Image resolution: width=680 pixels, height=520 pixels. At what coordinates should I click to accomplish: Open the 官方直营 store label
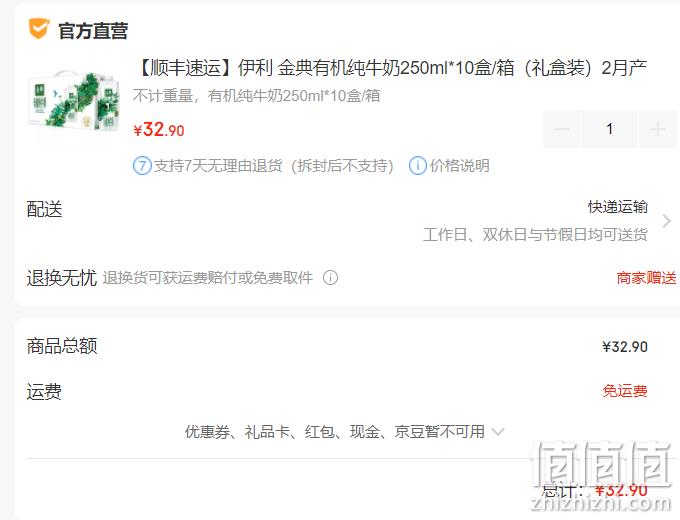[93, 31]
